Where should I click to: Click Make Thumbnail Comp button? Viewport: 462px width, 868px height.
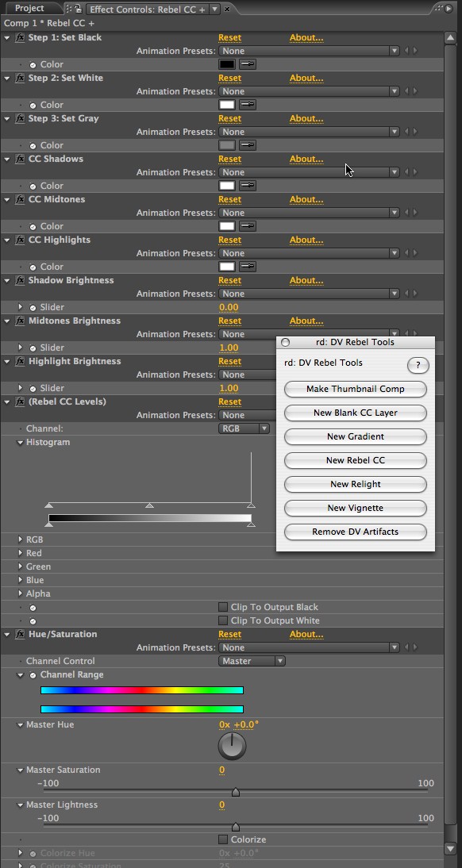[355, 389]
